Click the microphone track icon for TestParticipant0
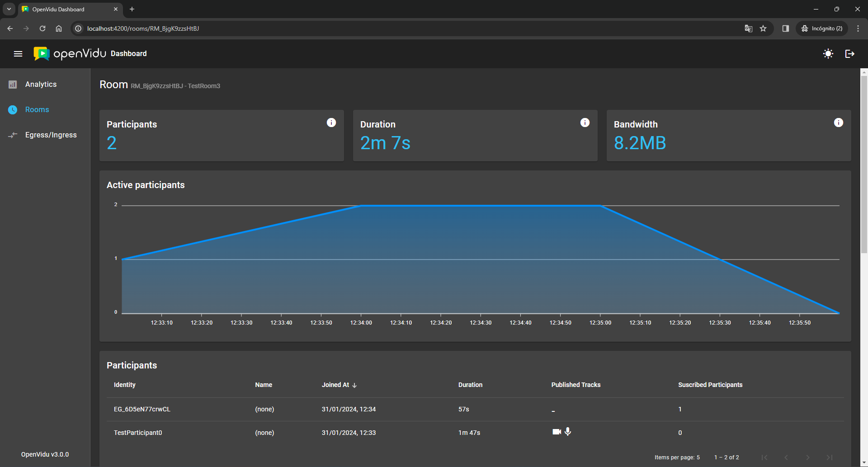Screen dimensions: 868x467 pyautogui.click(x=568, y=432)
